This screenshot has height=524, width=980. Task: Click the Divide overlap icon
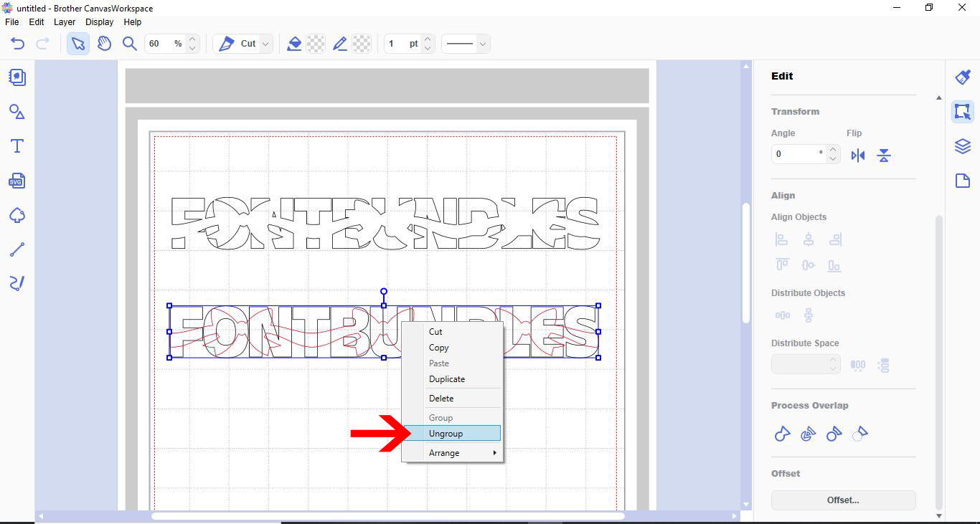(x=808, y=434)
